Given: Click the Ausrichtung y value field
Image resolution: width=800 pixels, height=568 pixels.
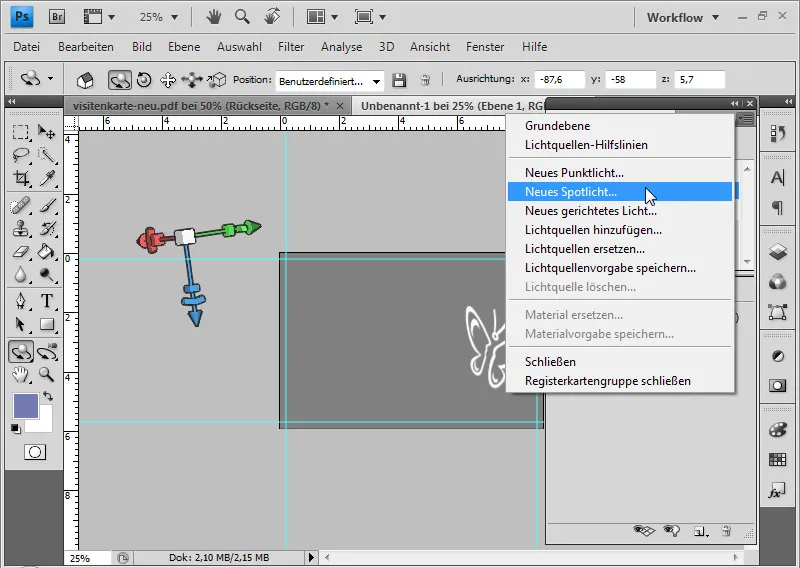Looking at the screenshot, I should coord(630,80).
